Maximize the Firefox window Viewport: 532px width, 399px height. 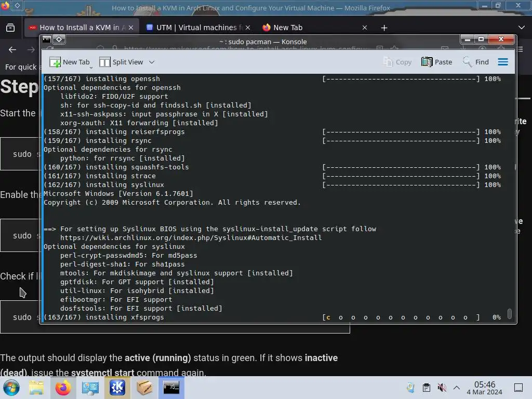[498, 5]
